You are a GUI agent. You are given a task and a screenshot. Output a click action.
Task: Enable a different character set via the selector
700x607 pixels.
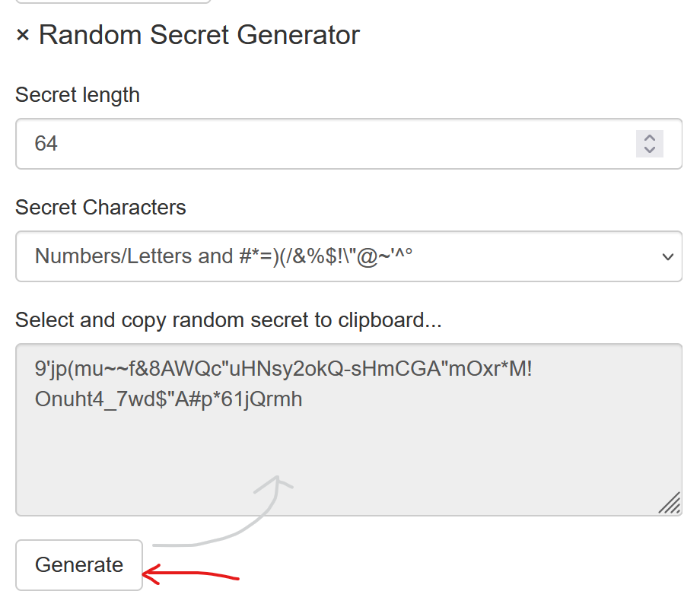(350, 256)
